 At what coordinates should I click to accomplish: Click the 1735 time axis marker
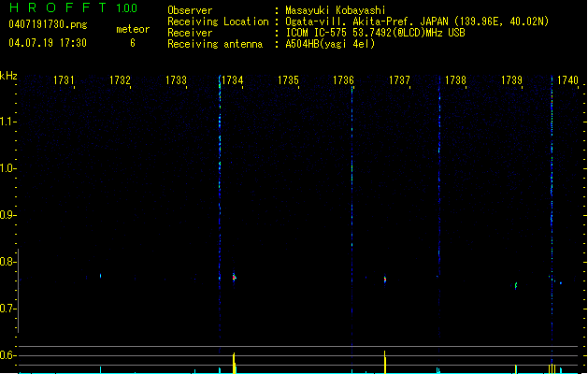click(288, 80)
